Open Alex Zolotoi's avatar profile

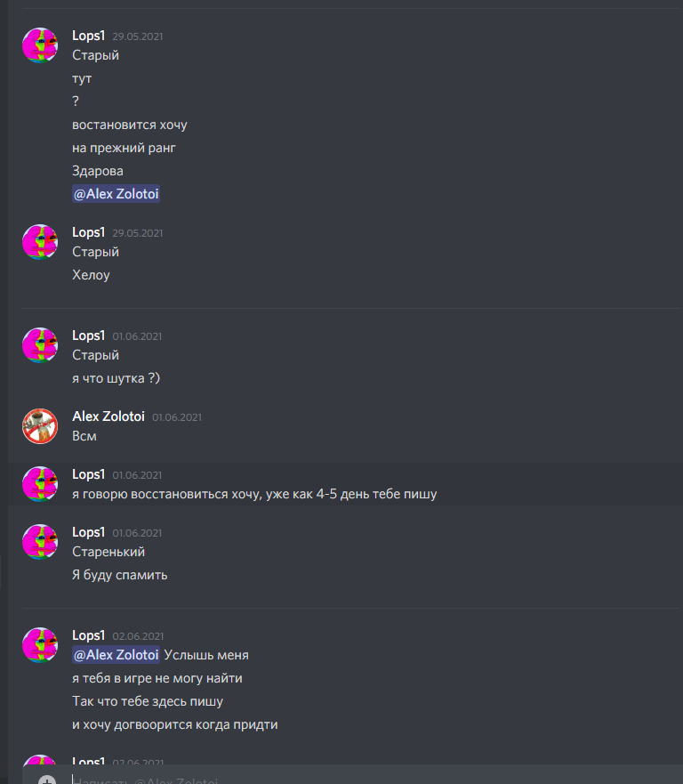point(40,426)
